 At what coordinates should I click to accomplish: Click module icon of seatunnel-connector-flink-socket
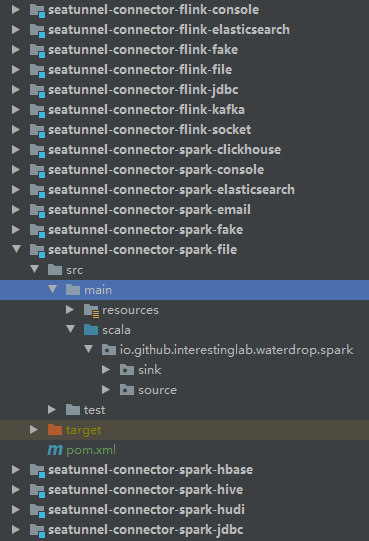tap(37, 130)
